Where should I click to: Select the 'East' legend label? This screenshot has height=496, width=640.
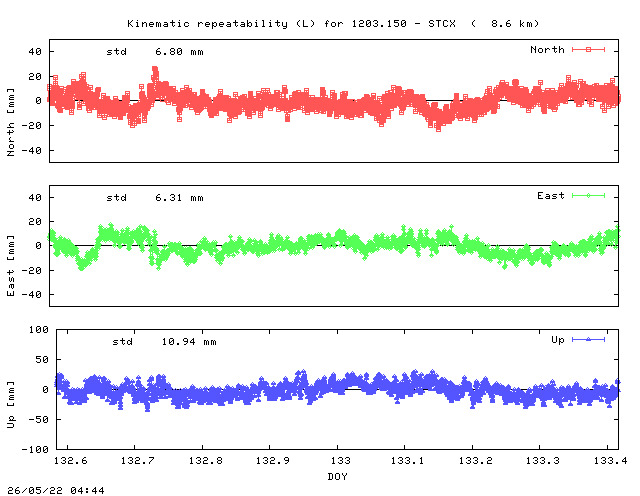point(551,196)
